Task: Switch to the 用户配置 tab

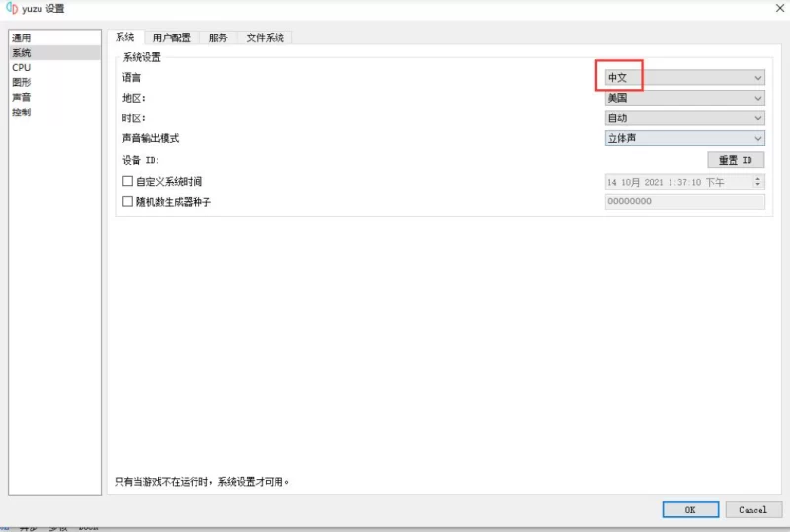Action: (x=171, y=38)
